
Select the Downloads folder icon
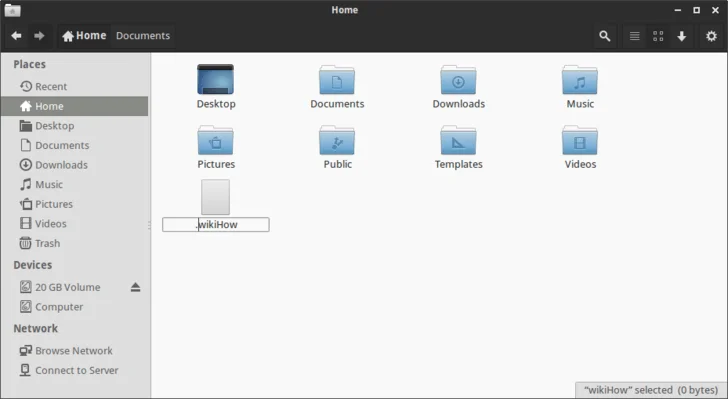point(458,80)
